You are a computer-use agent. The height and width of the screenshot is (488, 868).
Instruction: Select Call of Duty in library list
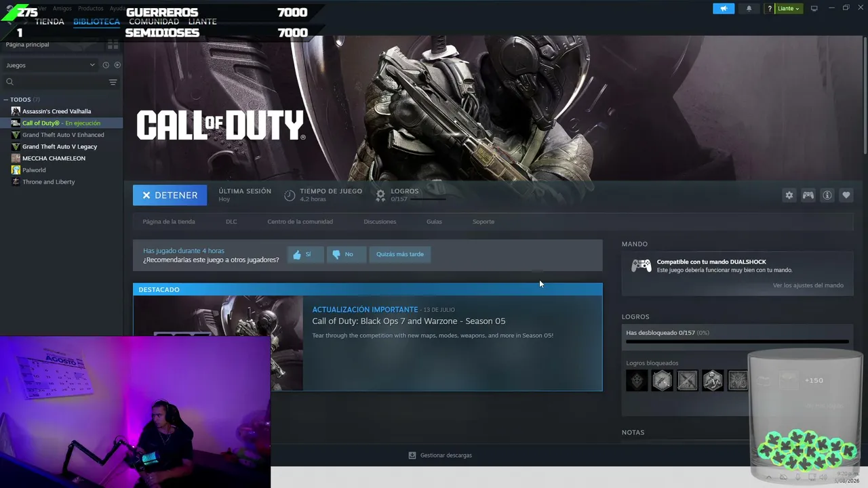(x=61, y=123)
